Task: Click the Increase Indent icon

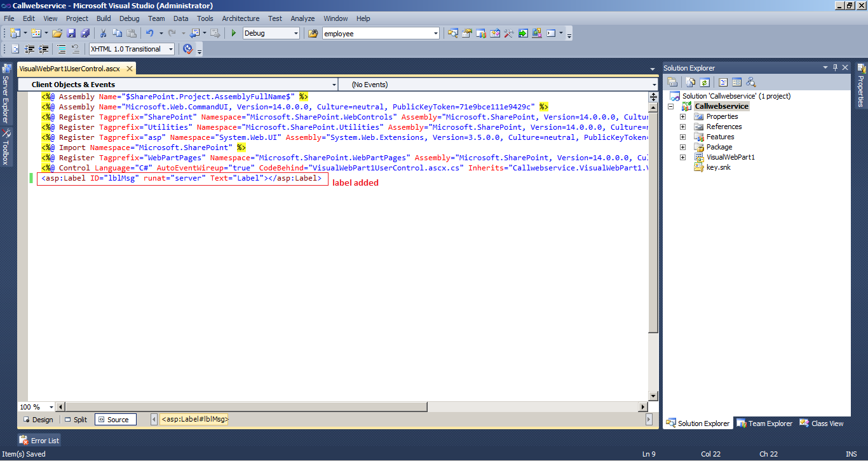Action: click(x=43, y=49)
